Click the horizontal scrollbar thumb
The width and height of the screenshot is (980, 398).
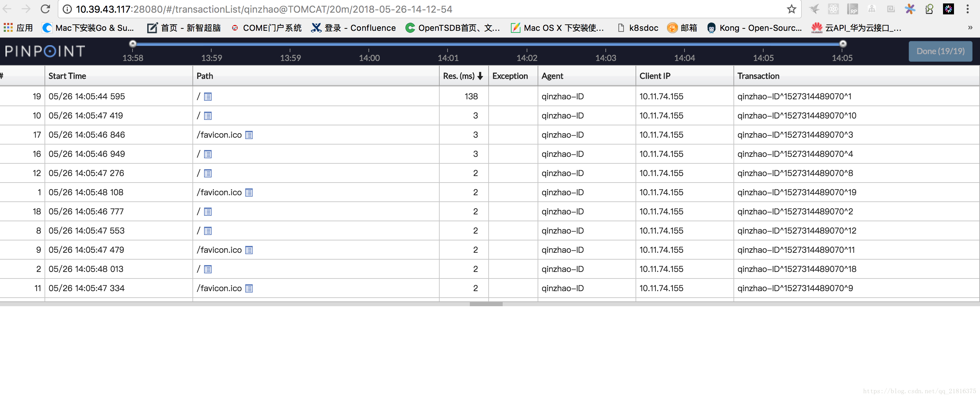tap(486, 304)
